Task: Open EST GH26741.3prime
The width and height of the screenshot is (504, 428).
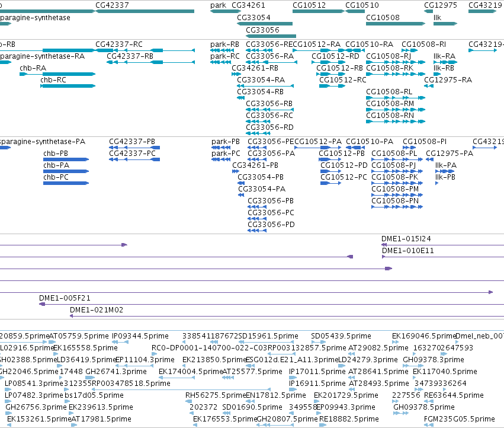Action: 116,372
